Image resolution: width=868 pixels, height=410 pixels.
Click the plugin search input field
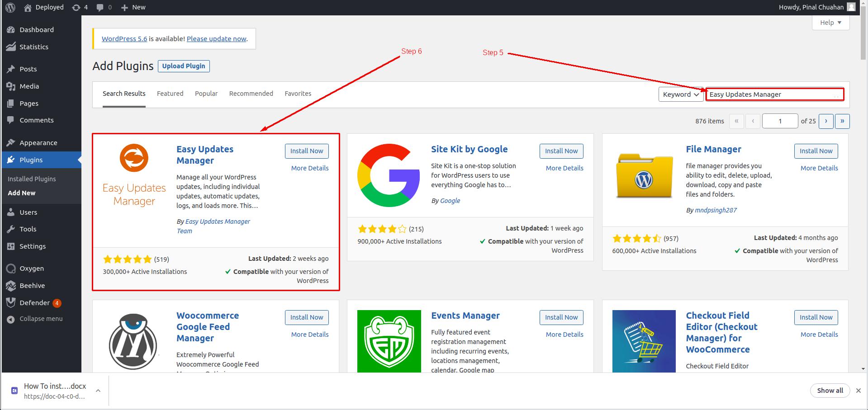tap(775, 94)
